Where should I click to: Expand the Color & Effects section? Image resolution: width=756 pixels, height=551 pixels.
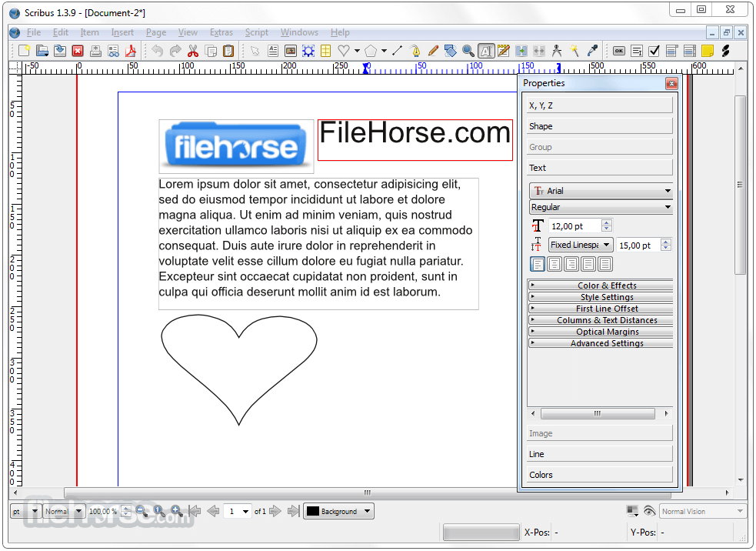tap(601, 286)
